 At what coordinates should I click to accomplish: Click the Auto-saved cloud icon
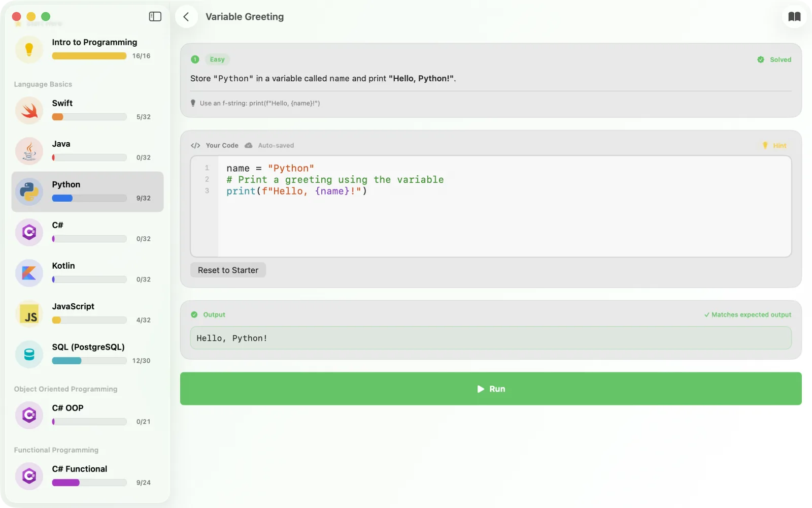click(249, 145)
